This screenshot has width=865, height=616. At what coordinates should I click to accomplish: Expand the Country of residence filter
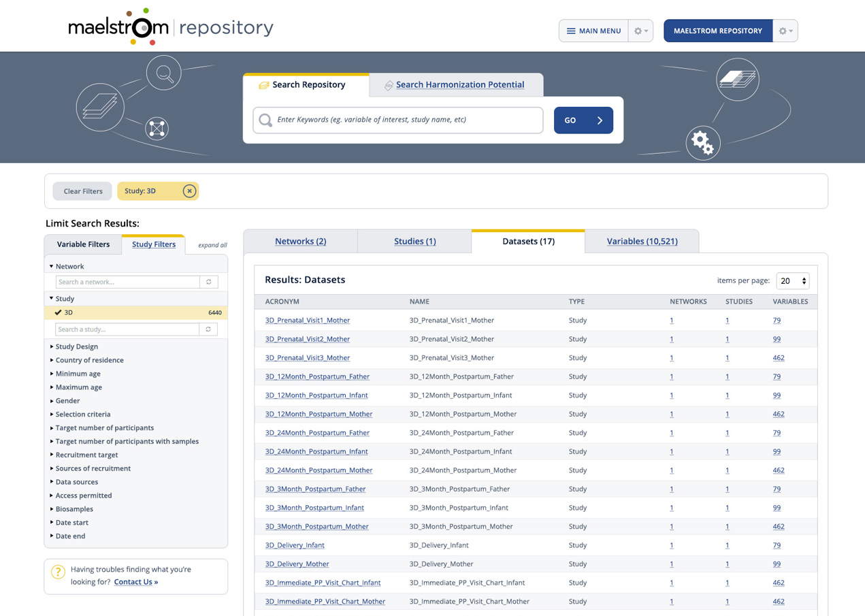coord(89,360)
